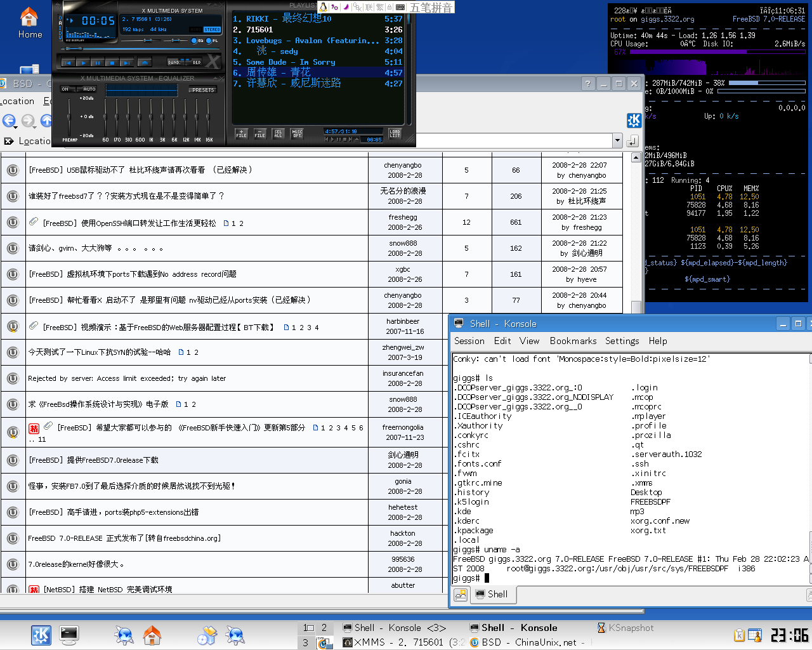Image resolution: width=812 pixels, height=650 pixels.
Task: Open thread 虚拟机环境下ports下载遇到No address record问题
Action: point(132,274)
